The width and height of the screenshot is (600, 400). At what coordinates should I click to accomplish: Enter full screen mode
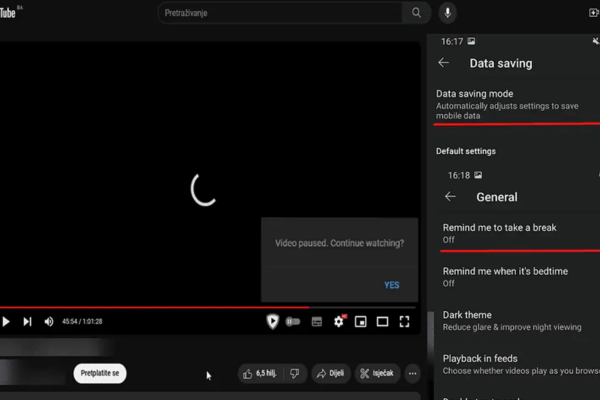(404, 322)
